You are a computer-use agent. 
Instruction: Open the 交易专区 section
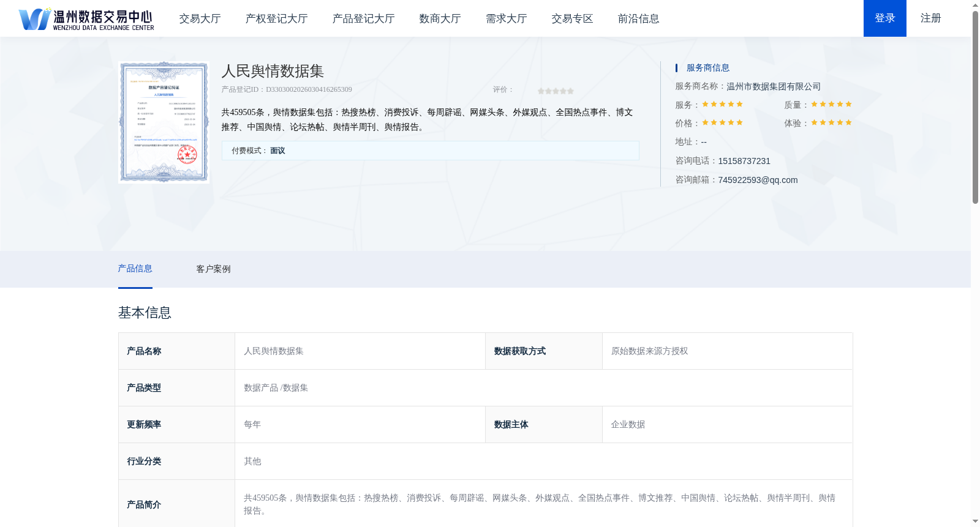pos(572,19)
